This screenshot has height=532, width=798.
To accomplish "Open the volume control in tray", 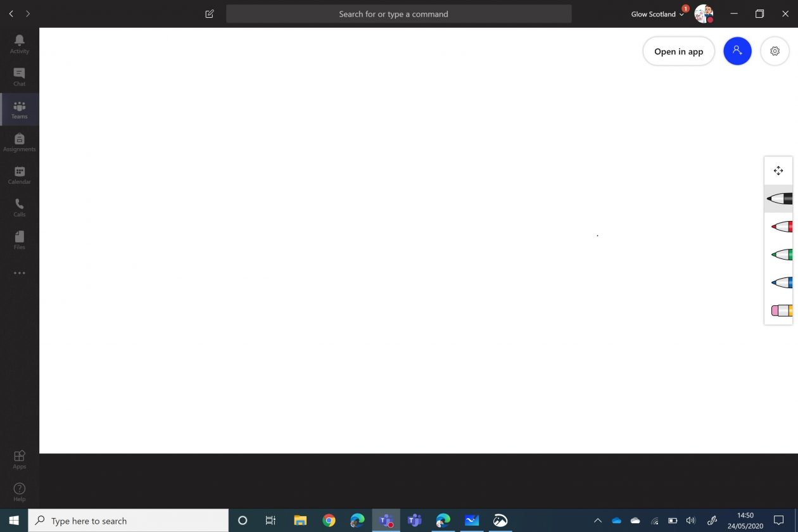I will [x=690, y=521].
